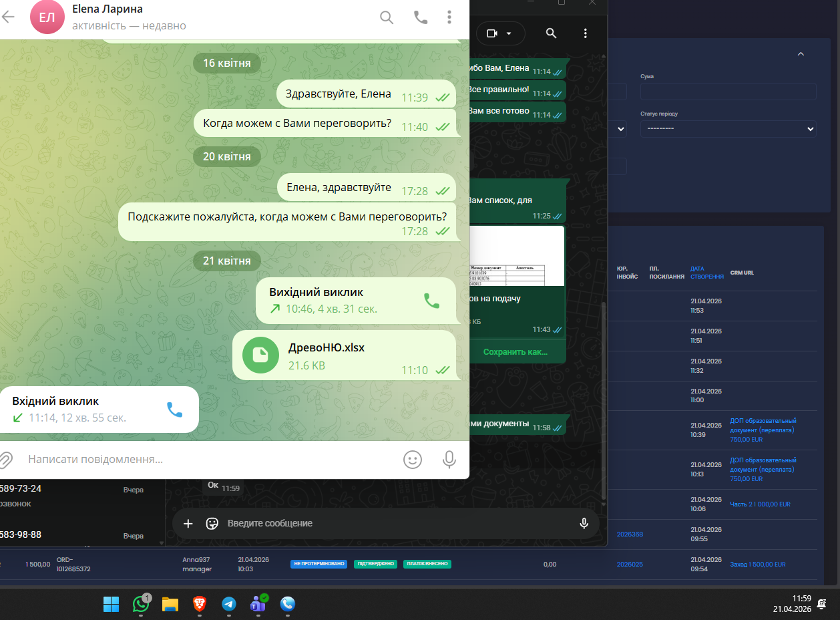Call back from the Вхідний виклик bubble
840x620 pixels.
pos(174,410)
